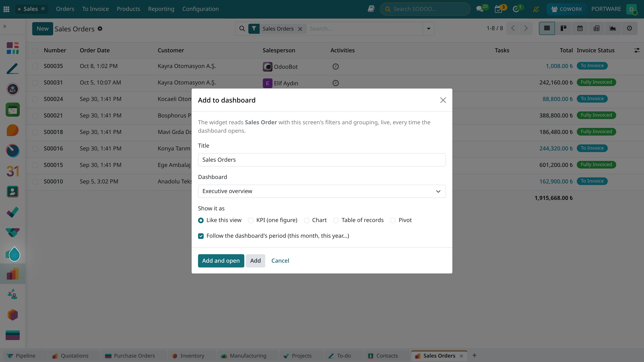This screenshot has height=362, width=644.
Task: Switch to list view
Action: [x=547, y=29]
